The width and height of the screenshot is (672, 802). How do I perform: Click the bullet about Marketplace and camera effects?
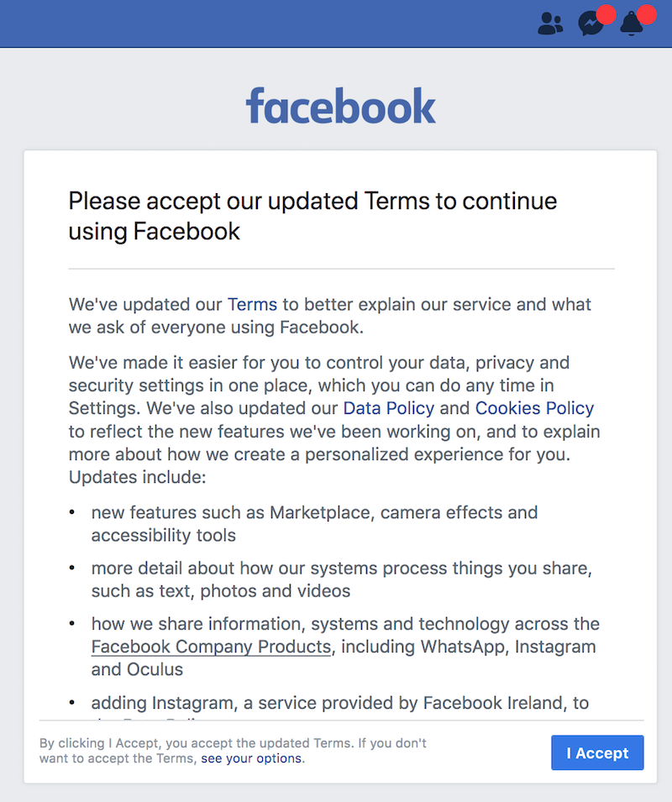[314, 523]
